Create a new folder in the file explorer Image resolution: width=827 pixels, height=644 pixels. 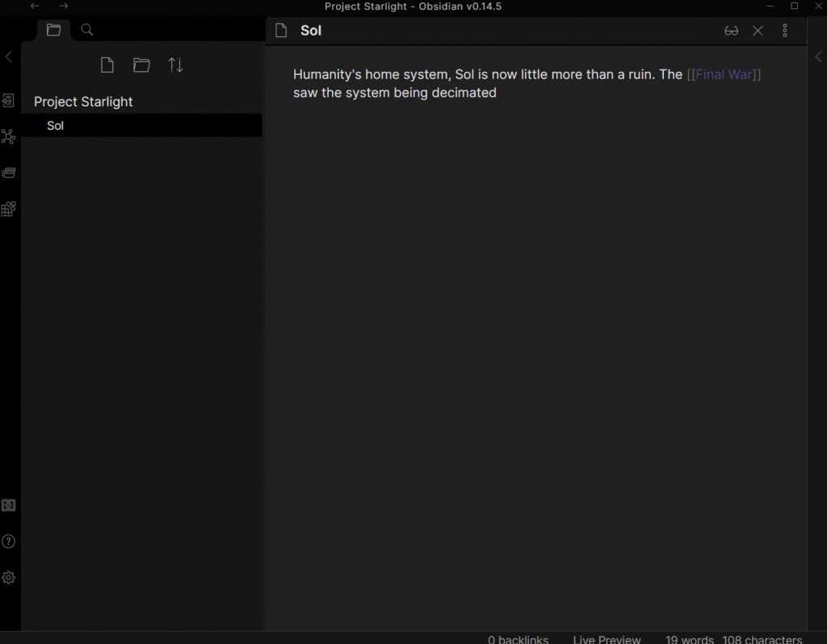point(141,65)
